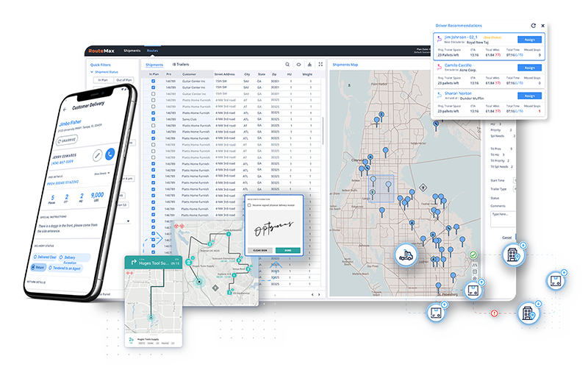Image resolution: width=588 pixels, height=370 pixels.
Task: Open the Routes item in the top navigation
Action: click(x=152, y=51)
